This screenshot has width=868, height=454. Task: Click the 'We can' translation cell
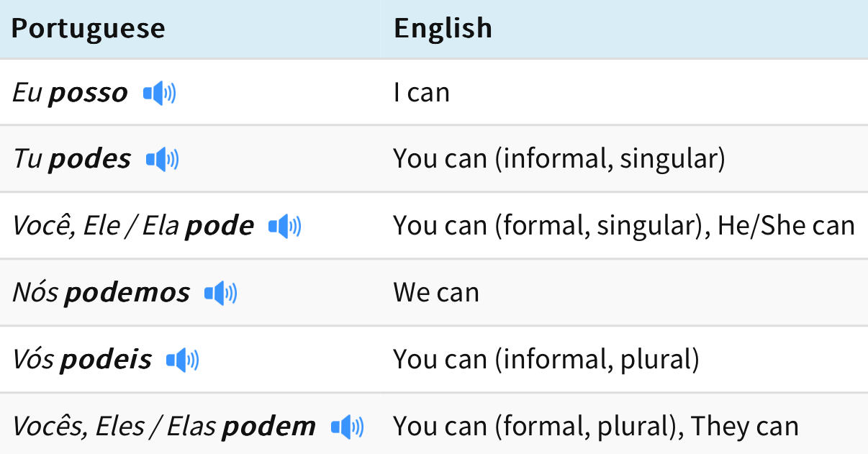[436, 293]
